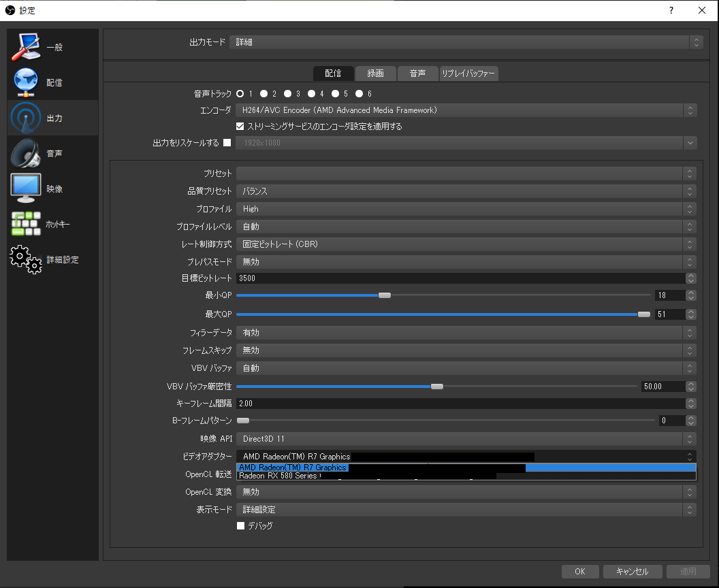Expand the レート制御方式 dropdown

[466, 244]
